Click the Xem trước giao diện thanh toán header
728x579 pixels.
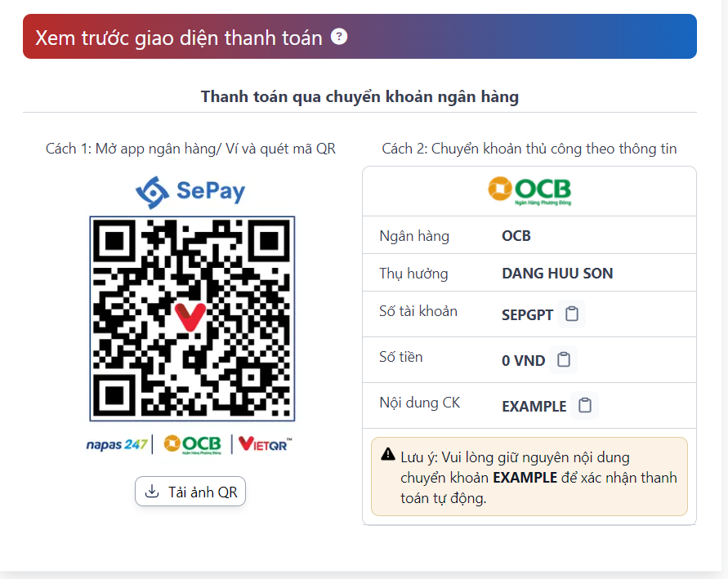(x=179, y=38)
